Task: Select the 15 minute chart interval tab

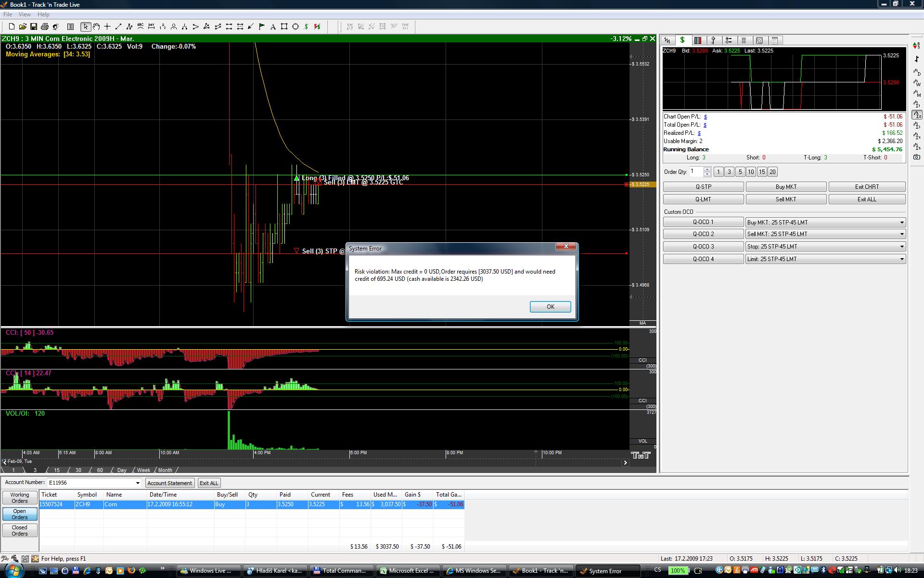Action: click(x=57, y=470)
